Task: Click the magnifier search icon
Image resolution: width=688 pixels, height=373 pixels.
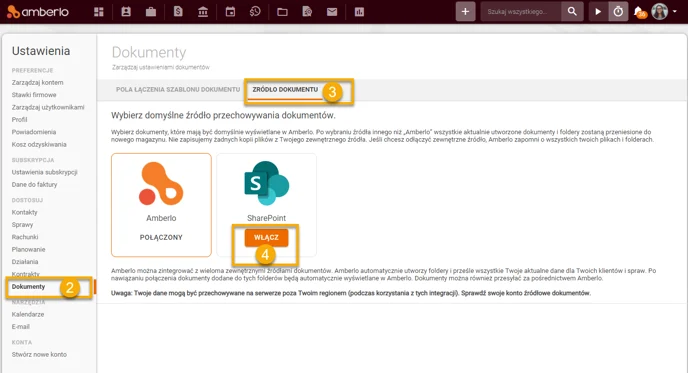Action: tap(572, 11)
